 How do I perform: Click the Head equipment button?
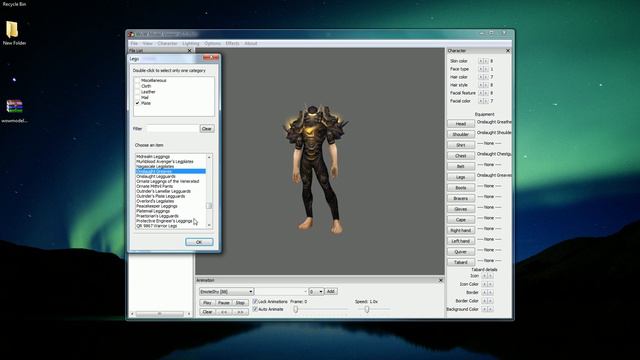click(x=461, y=124)
